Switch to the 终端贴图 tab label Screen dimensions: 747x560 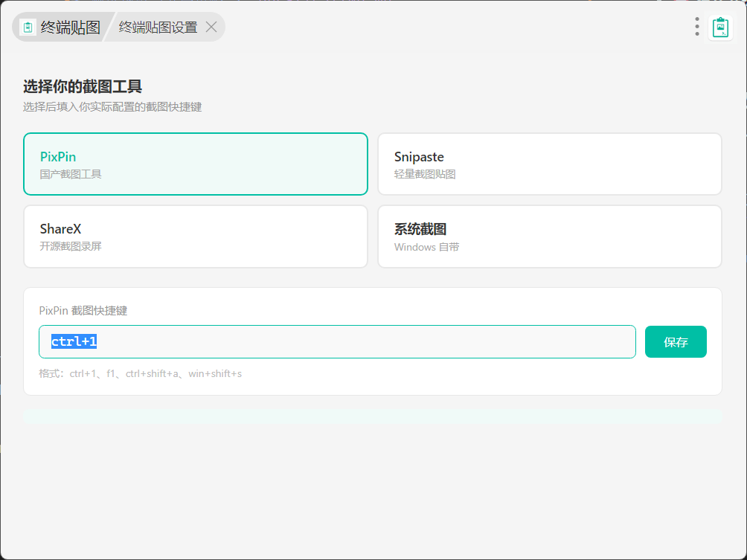(x=70, y=28)
